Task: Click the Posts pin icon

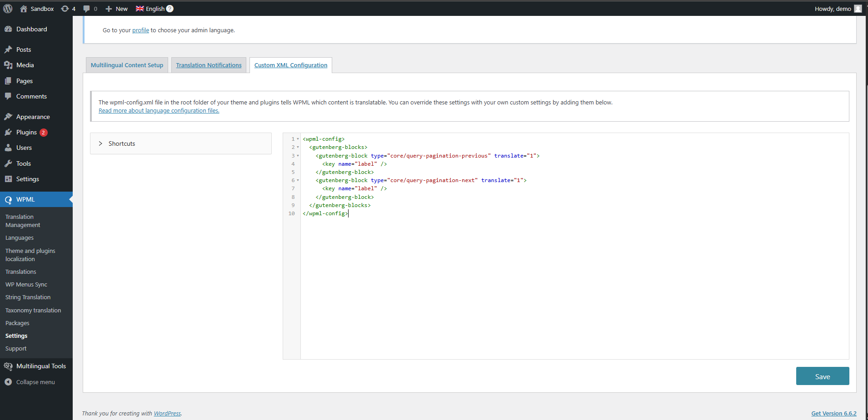Action: (x=8, y=49)
